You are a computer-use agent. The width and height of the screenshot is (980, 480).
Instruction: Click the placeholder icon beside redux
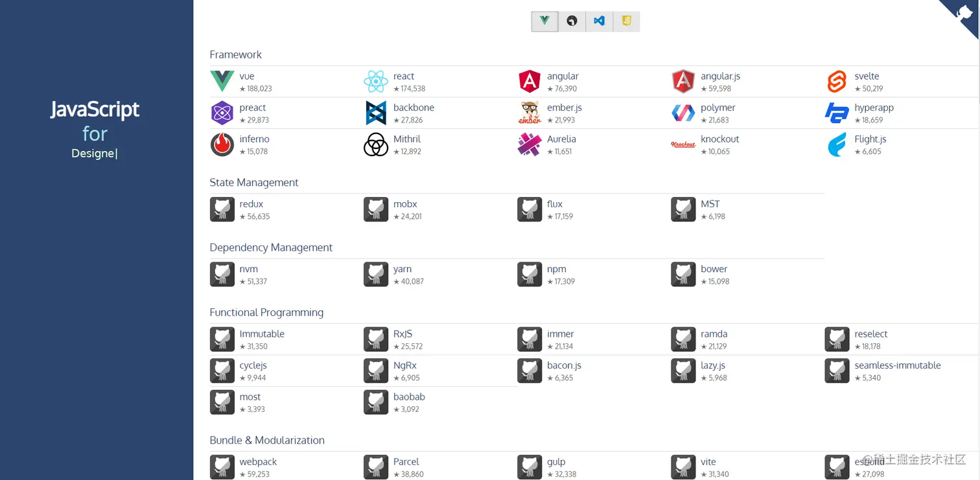(x=222, y=210)
